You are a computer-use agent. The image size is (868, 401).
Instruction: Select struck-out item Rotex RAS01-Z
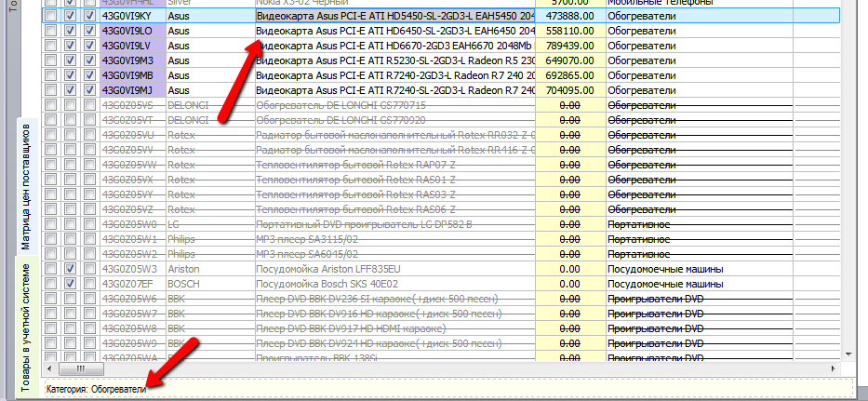coord(395,180)
